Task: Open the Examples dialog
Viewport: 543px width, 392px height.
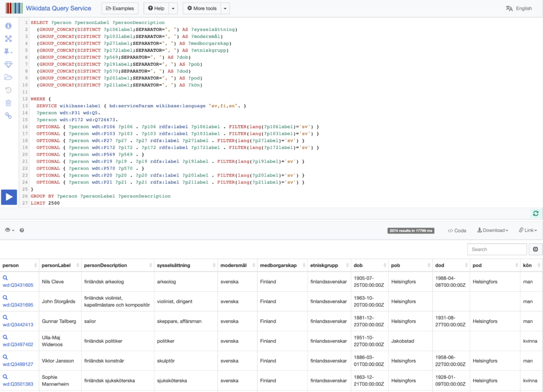Action: 120,8
